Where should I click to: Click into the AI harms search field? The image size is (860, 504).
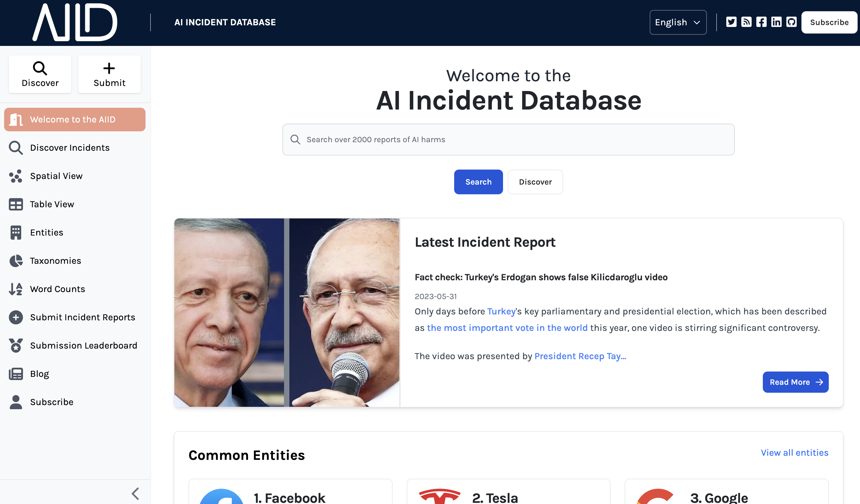point(509,140)
